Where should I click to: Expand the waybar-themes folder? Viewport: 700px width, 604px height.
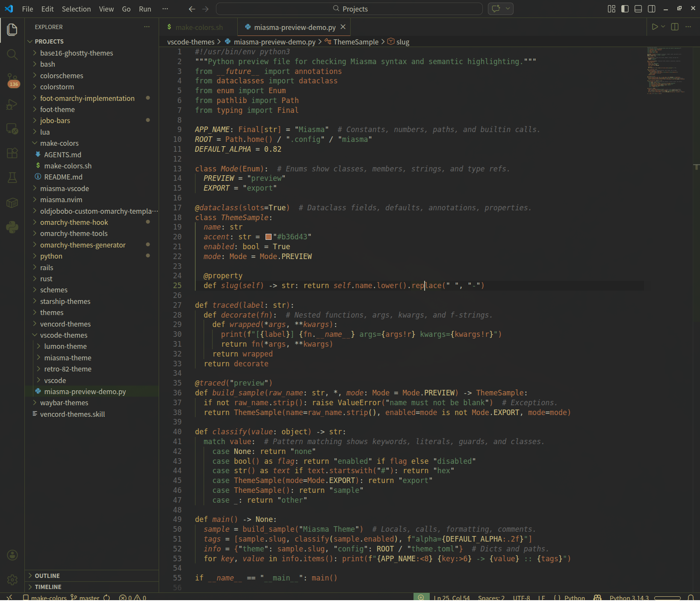click(92, 403)
